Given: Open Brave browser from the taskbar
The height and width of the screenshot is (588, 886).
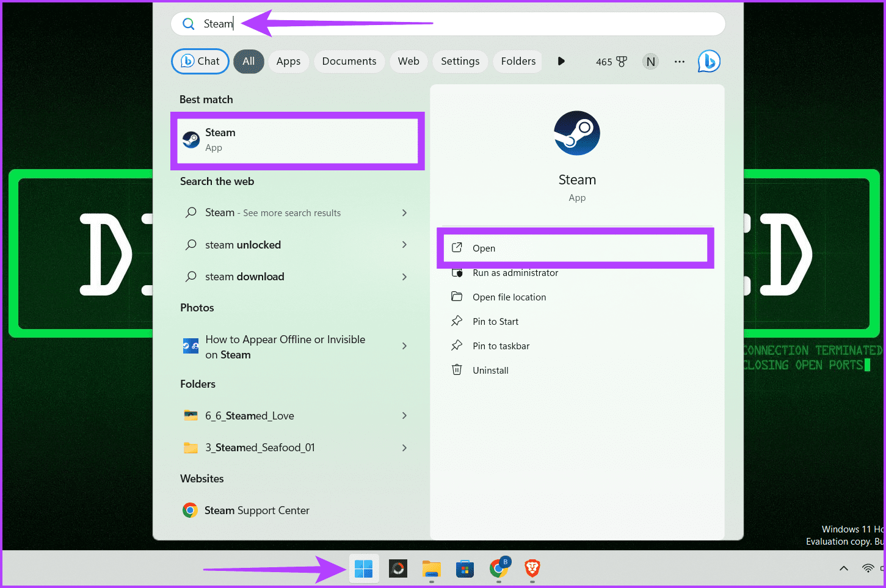Looking at the screenshot, I should (x=532, y=568).
